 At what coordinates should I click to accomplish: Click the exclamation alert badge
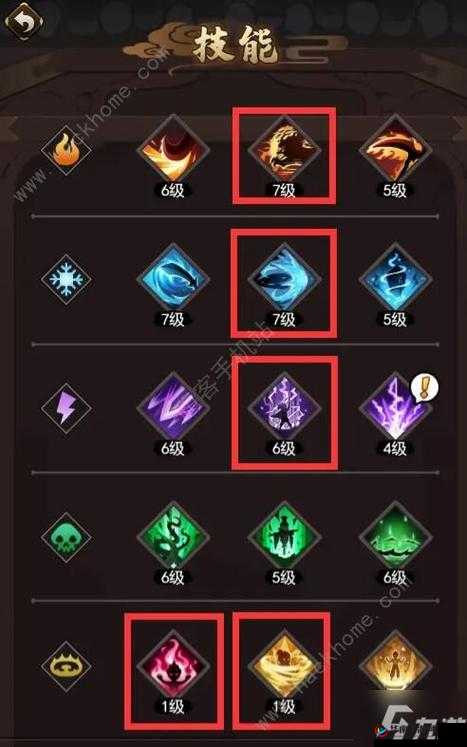424,387
